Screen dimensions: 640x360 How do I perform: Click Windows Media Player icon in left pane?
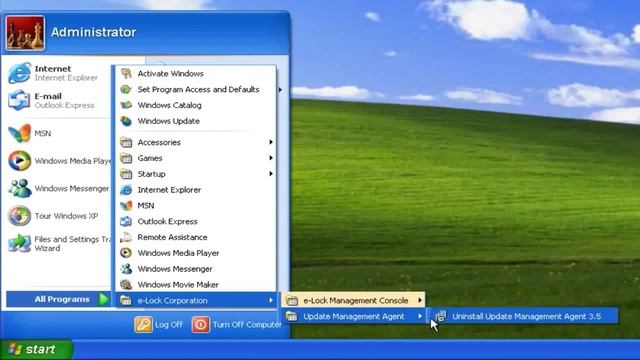(19, 160)
